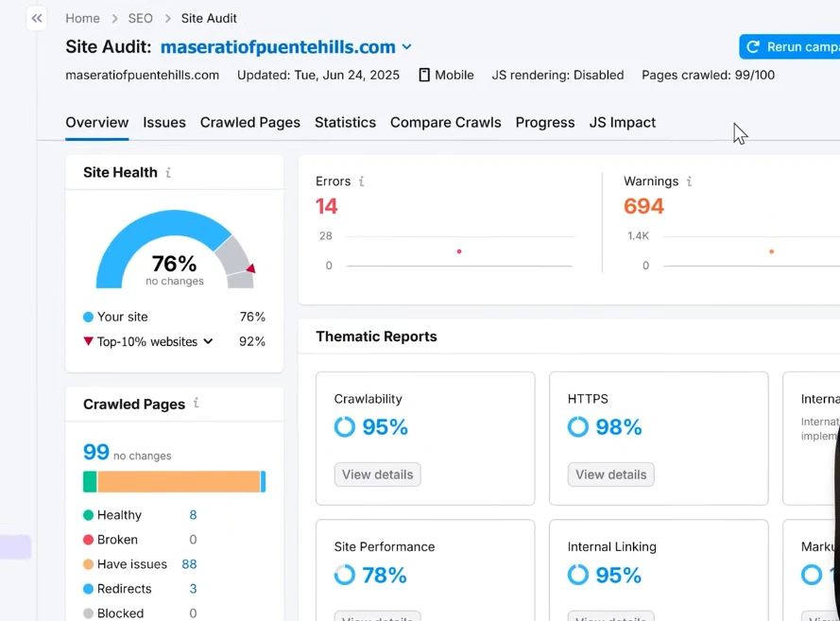This screenshot has height=621, width=840.
Task: Open the Issues tab
Action: coord(164,122)
